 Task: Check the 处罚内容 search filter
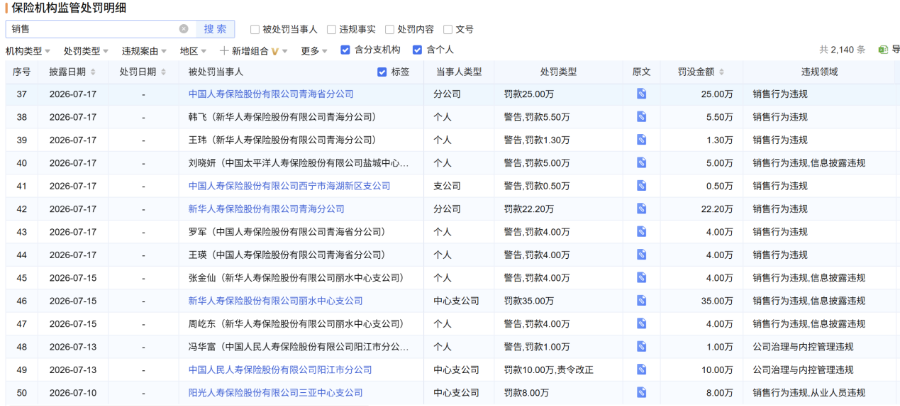click(390, 29)
